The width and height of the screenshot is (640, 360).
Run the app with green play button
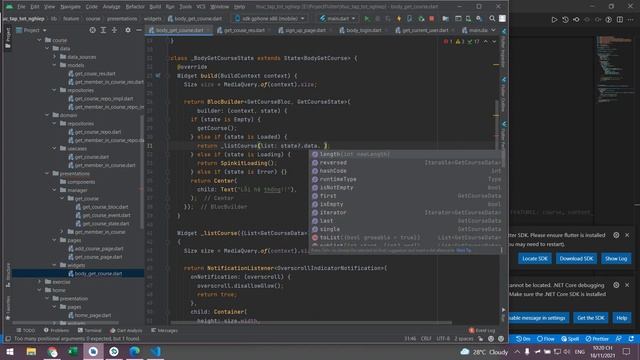click(x=367, y=18)
